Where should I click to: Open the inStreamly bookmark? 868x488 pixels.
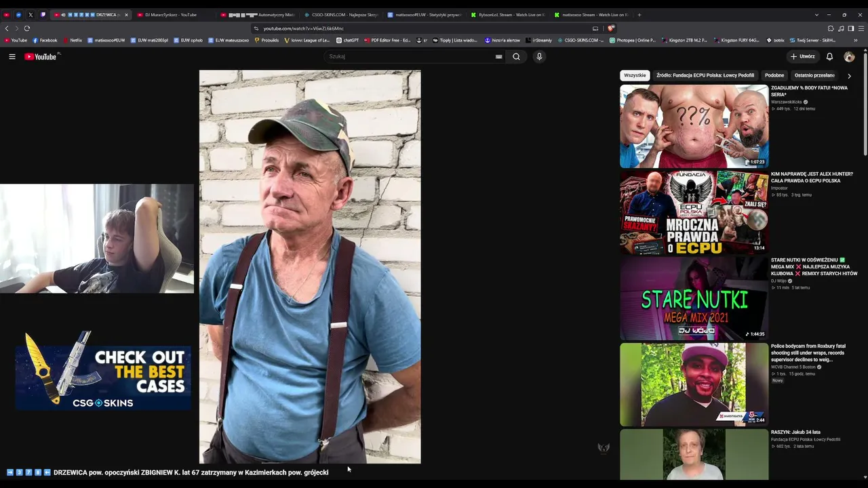pos(539,41)
